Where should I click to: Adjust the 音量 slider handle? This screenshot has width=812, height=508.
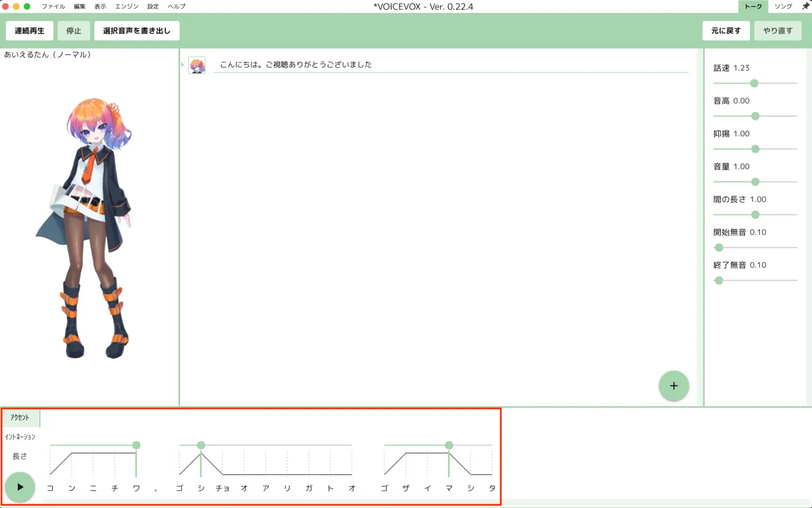point(755,182)
